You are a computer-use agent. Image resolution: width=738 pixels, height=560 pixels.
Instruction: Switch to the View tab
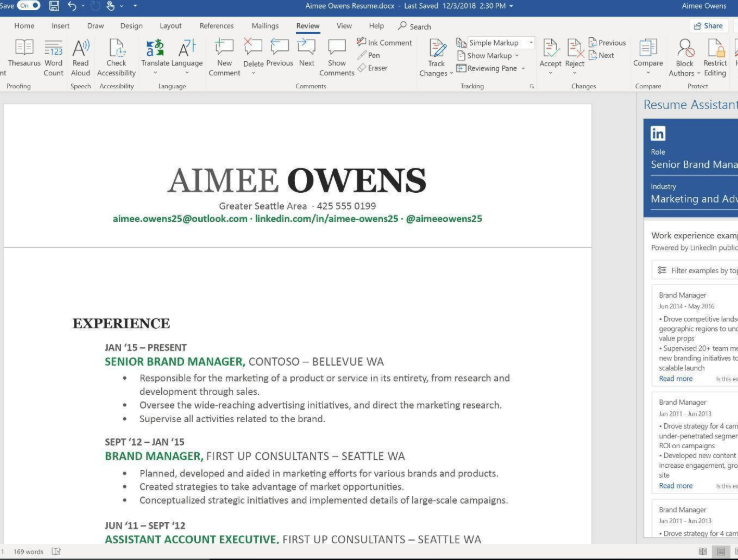344,26
